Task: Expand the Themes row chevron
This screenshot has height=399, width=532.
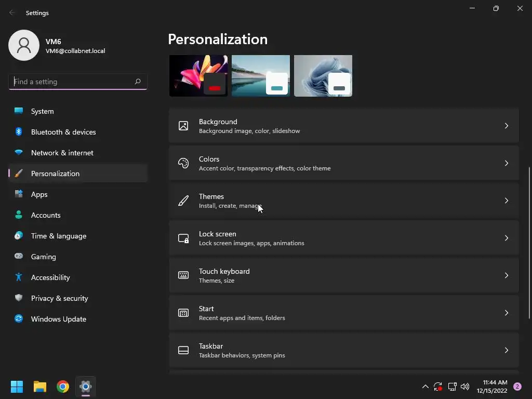Action: pos(506,201)
